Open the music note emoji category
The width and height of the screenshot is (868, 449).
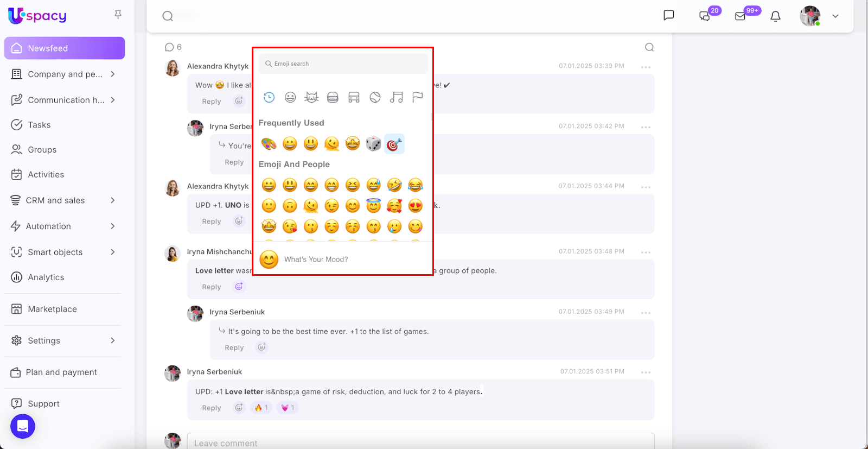[x=396, y=97]
